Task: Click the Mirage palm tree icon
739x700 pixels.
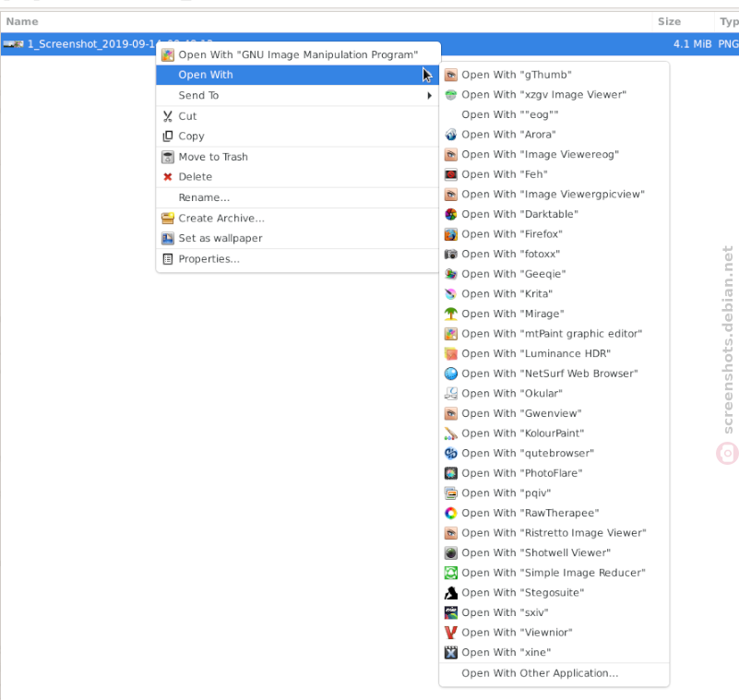Action: [x=450, y=314]
